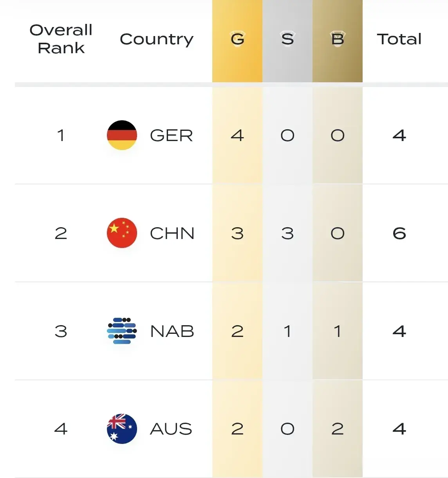Click the silver medal S header icon
The height and width of the screenshot is (478, 448).
tap(287, 39)
